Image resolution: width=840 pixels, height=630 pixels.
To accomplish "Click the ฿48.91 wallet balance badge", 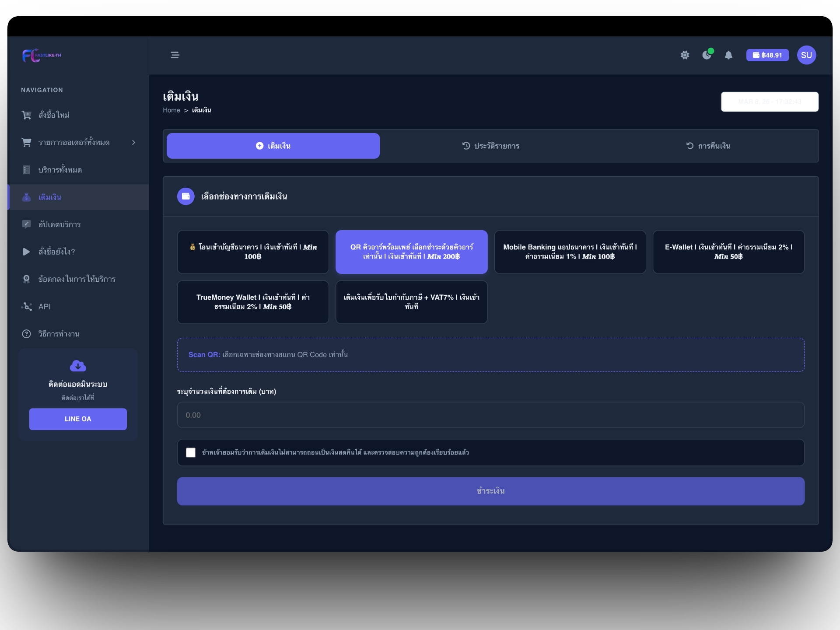I will (x=767, y=55).
